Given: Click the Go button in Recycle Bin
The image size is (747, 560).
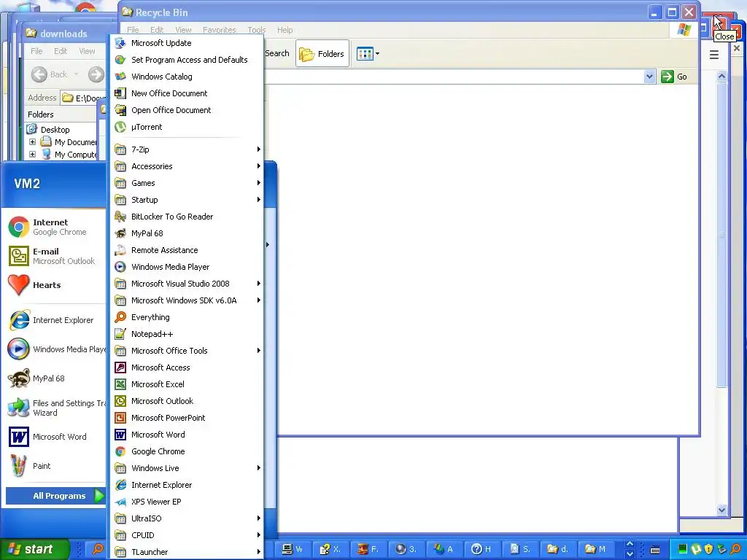Looking at the screenshot, I should point(674,77).
